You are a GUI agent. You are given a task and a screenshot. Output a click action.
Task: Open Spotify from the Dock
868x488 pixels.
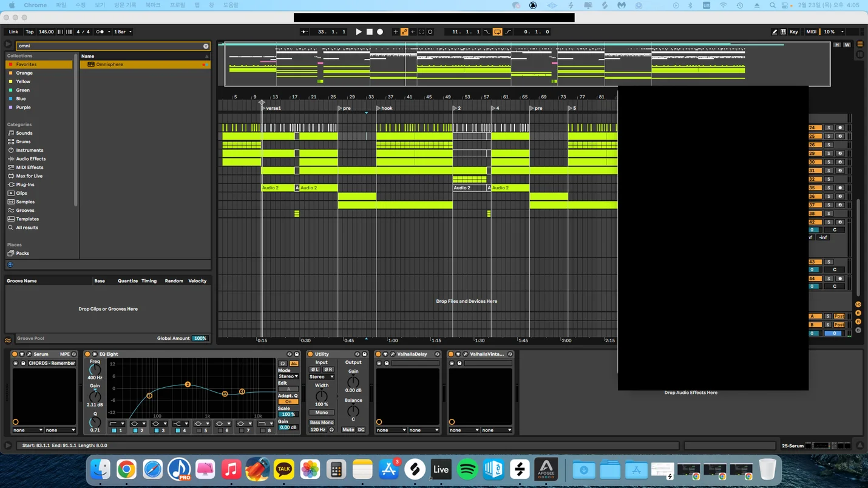467,469
